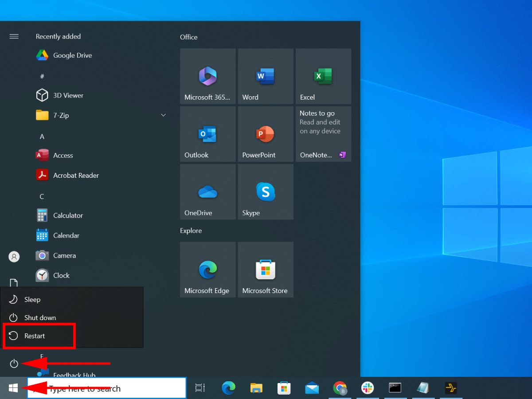
Task: Click the 'A' letter header
Action: tap(42, 137)
